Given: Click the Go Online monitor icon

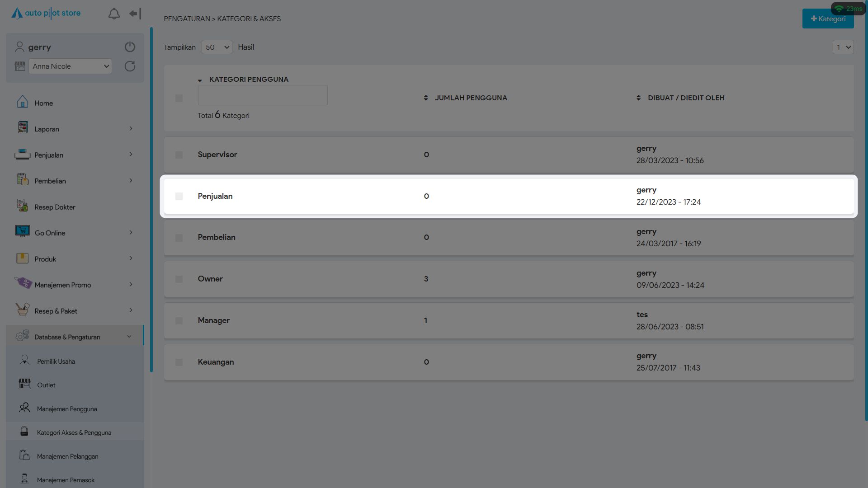Looking at the screenshot, I should coord(22,232).
